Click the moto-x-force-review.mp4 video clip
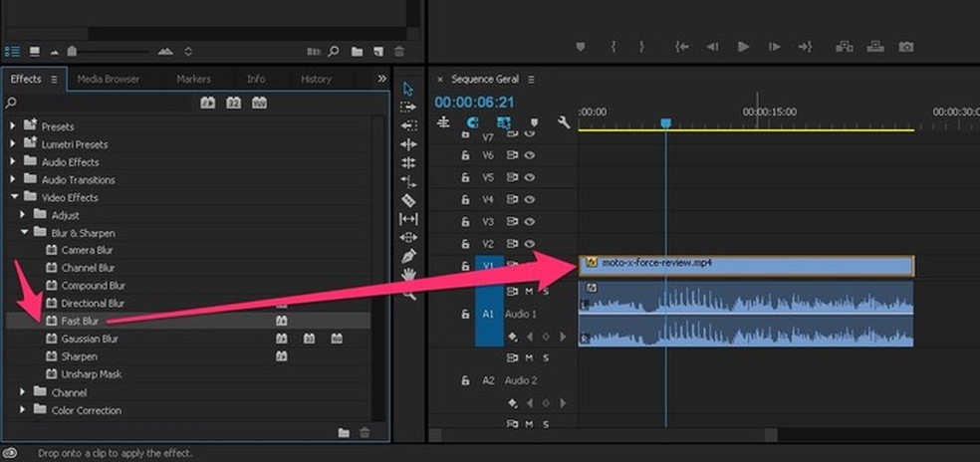Viewport: 980px width, 462px height. click(745, 264)
